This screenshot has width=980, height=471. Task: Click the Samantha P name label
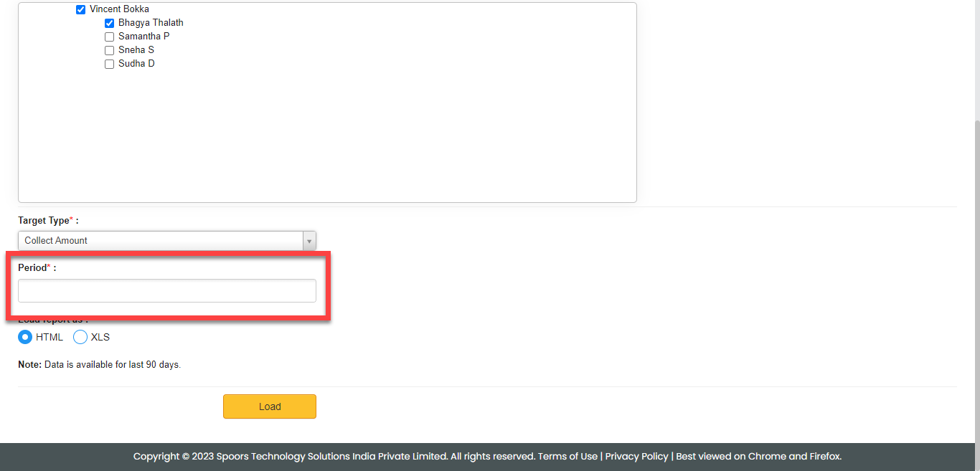pos(143,37)
